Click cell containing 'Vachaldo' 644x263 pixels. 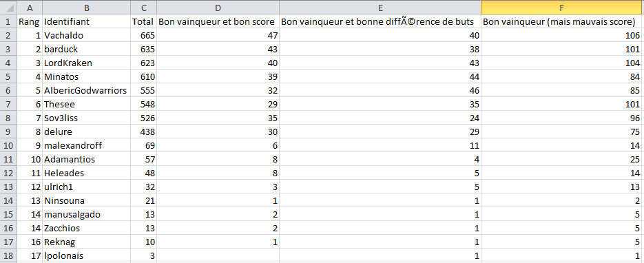tap(86, 35)
